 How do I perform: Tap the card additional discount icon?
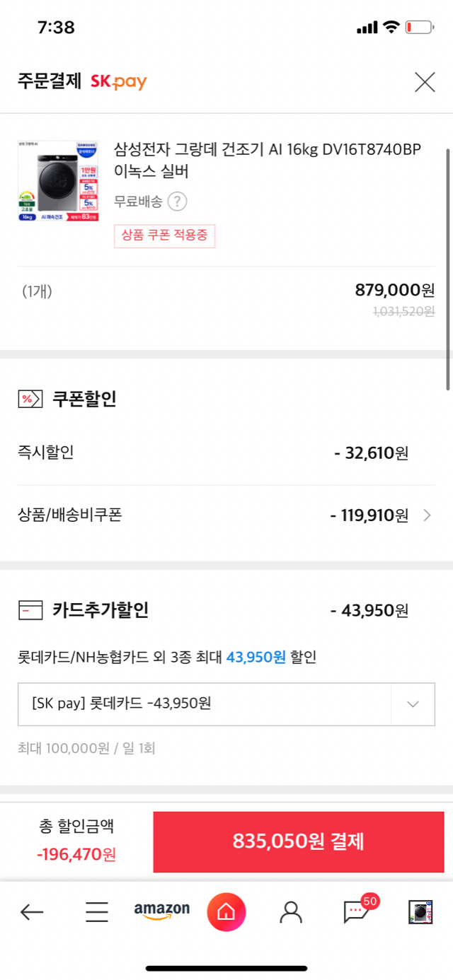tap(30, 609)
